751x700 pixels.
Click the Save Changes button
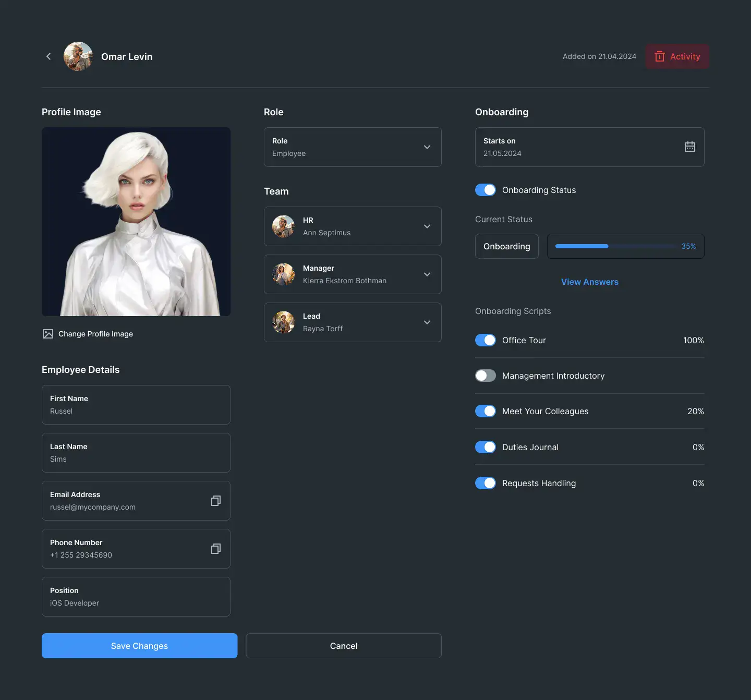click(x=139, y=646)
